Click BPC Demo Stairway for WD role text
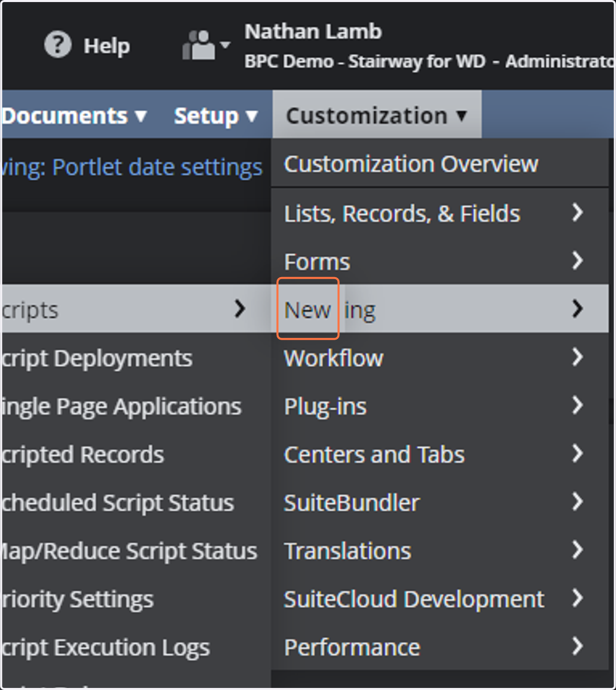This screenshot has width=616, height=690. [429, 62]
